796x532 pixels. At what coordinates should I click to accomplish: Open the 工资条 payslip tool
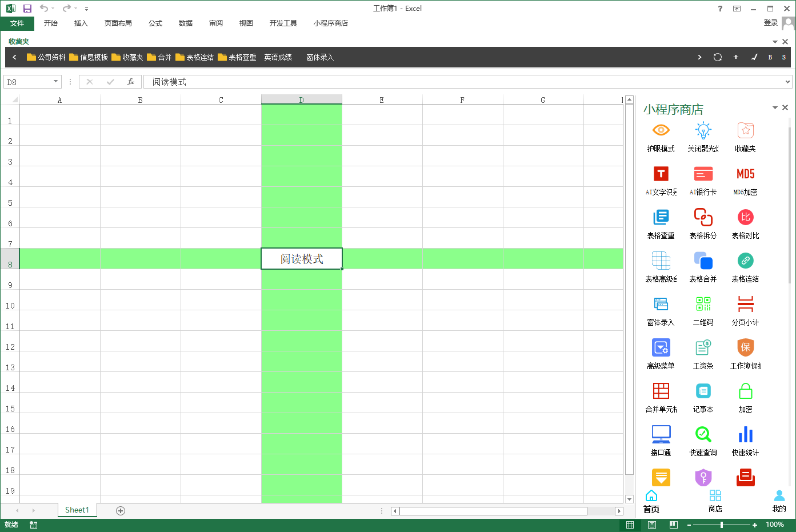click(703, 354)
